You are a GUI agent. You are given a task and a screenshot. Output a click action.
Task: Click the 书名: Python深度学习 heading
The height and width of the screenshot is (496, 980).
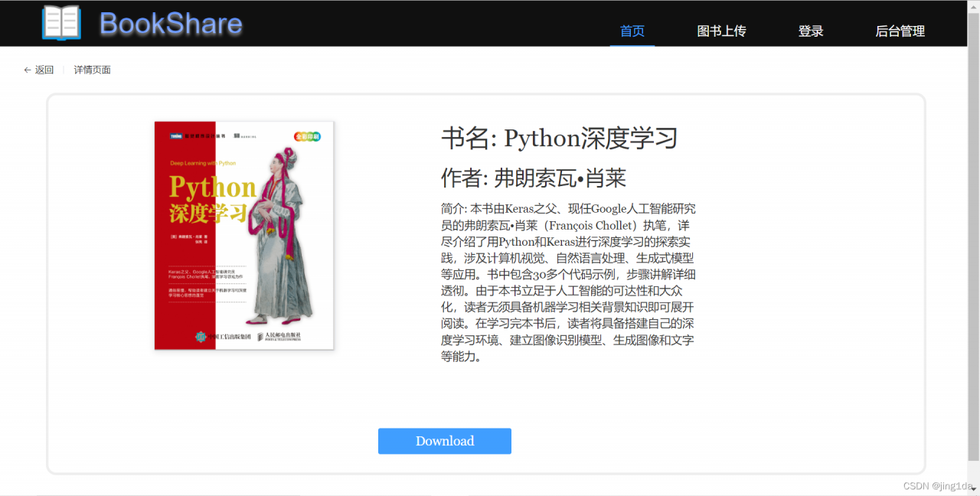(x=560, y=139)
